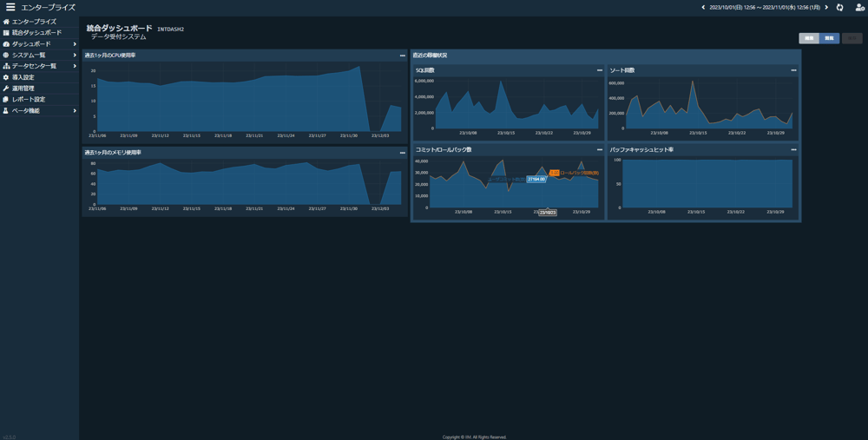Click the 過去1ヶ月のメモリ使用率 panel title
Screen dimensions: 868x440
(x=112, y=153)
